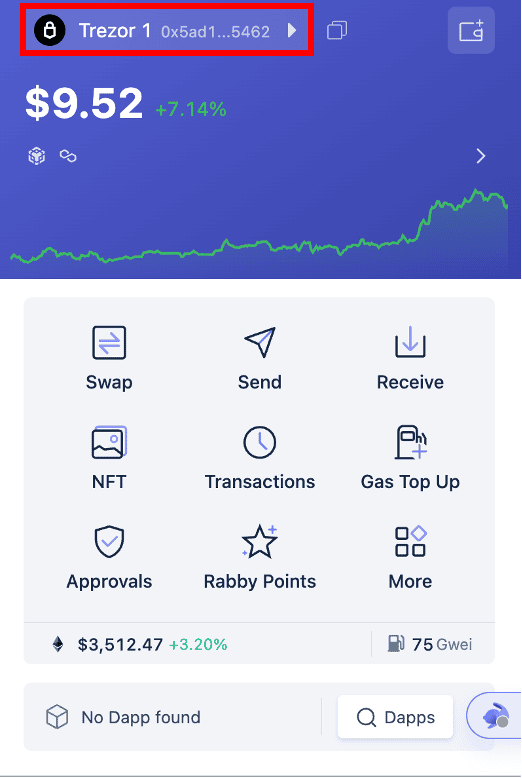Open the Receive download icon
Image resolution: width=522 pixels, height=778 pixels.
[410, 342]
